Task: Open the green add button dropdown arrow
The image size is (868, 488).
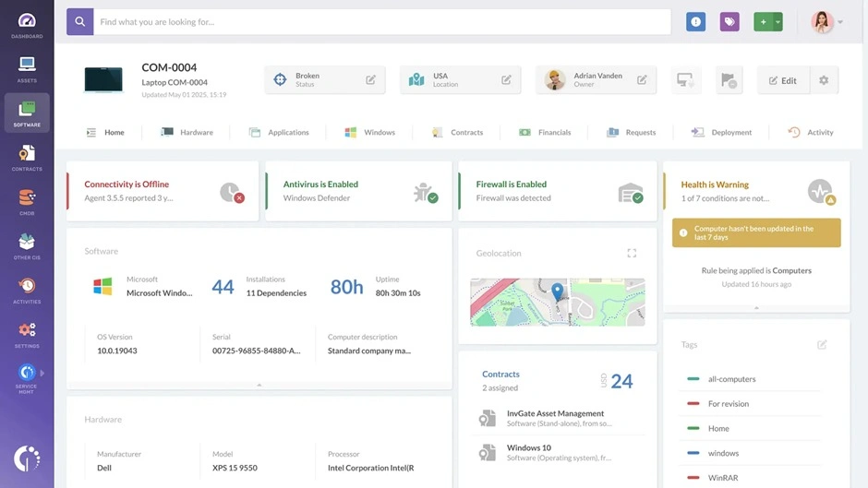Action: (x=778, y=22)
